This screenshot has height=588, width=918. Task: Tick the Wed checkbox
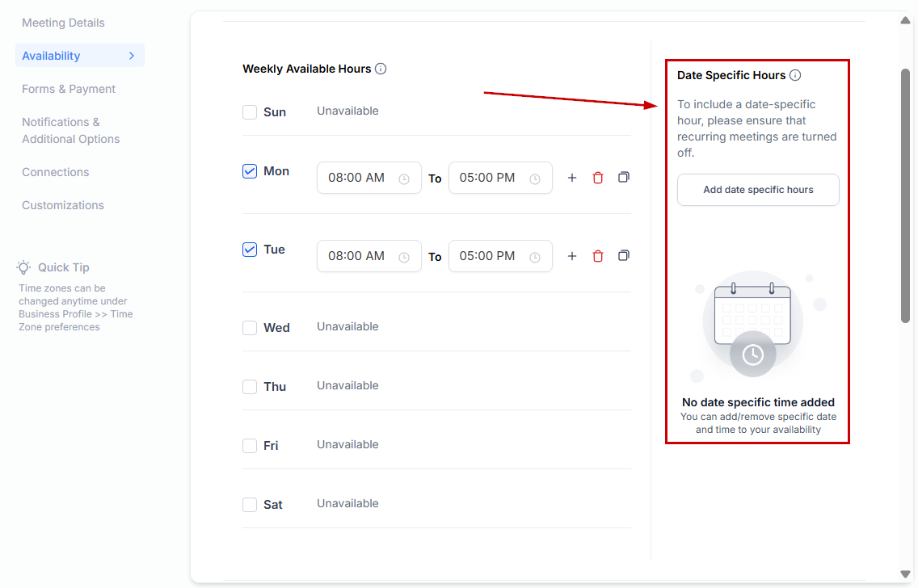click(250, 328)
